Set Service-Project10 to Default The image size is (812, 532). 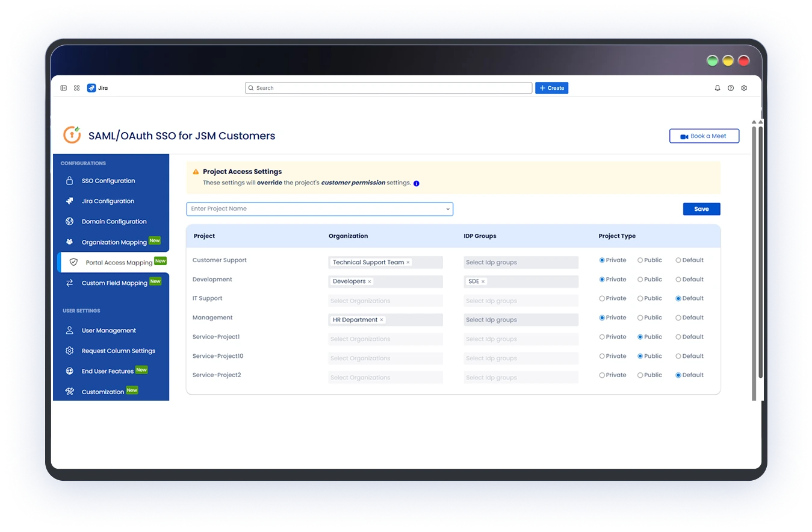(678, 356)
